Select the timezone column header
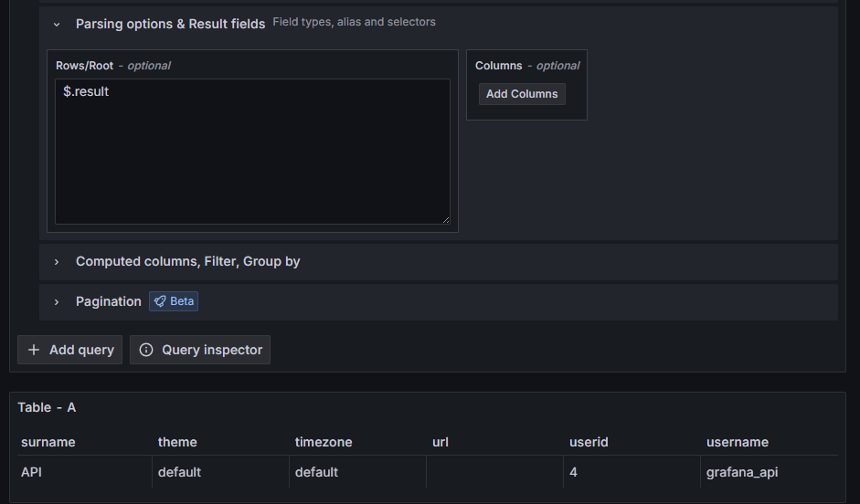The height and width of the screenshot is (504, 860). [324, 442]
